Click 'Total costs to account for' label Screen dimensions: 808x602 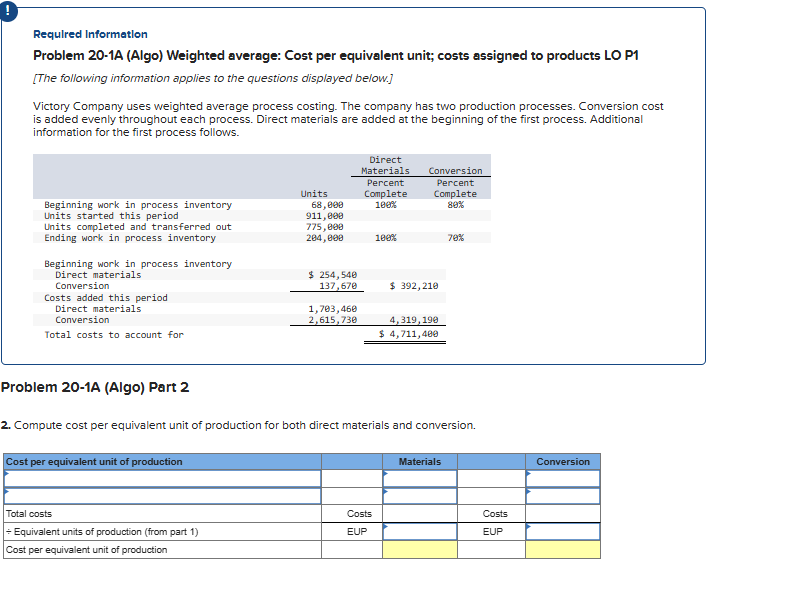pos(114,335)
